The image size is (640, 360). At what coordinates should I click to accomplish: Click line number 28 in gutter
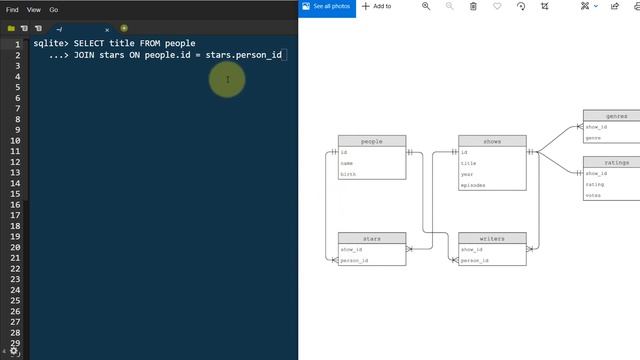tap(15, 333)
